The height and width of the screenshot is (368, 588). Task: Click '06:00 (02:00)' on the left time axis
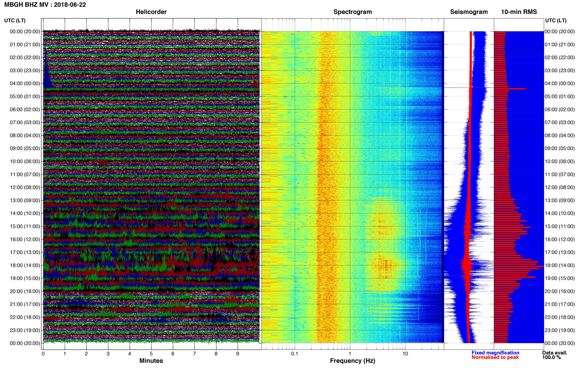tap(25, 110)
